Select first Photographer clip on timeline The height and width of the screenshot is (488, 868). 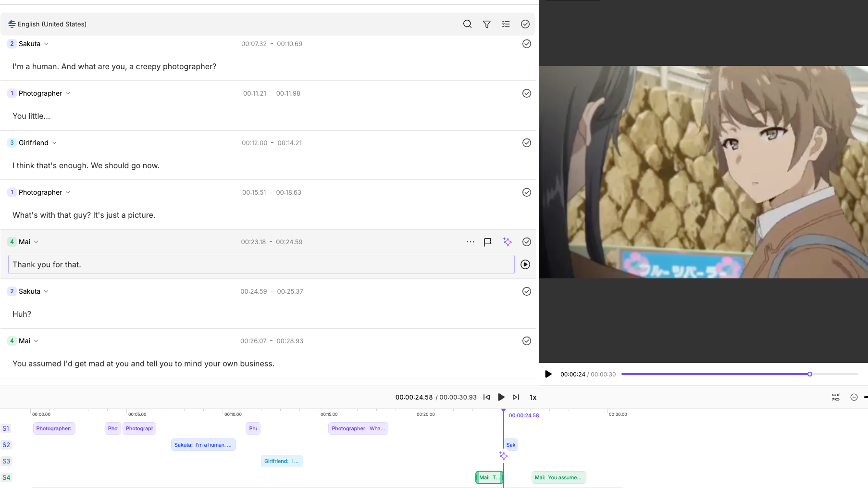(54, 428)
